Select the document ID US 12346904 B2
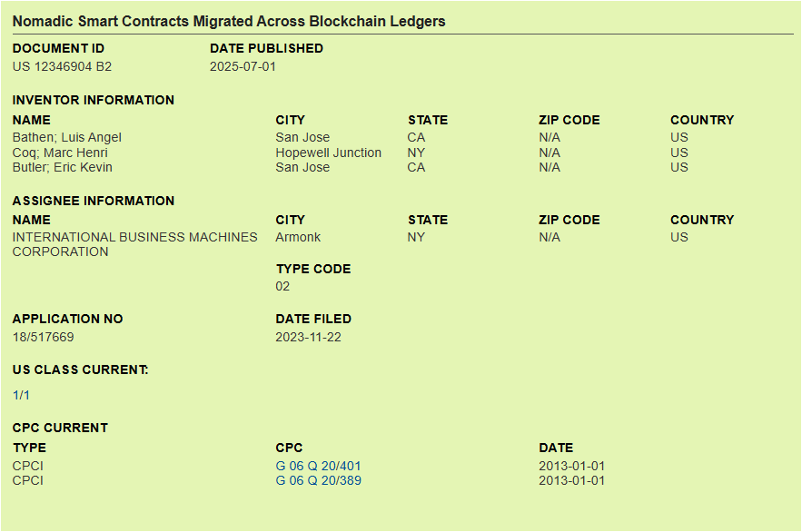This screenshot has height=532, width=802. click(x=62, y=66)
